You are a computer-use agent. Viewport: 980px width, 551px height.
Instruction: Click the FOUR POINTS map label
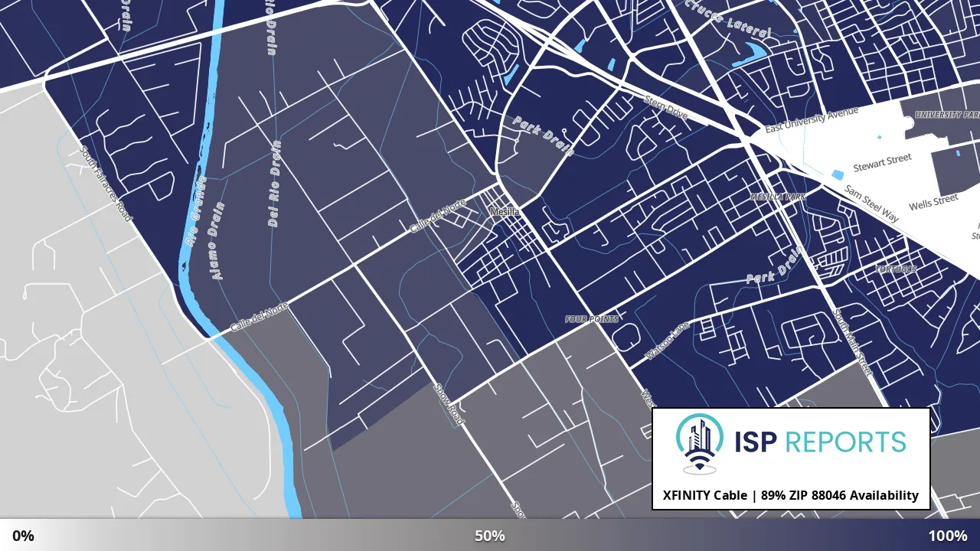[592, 319]
